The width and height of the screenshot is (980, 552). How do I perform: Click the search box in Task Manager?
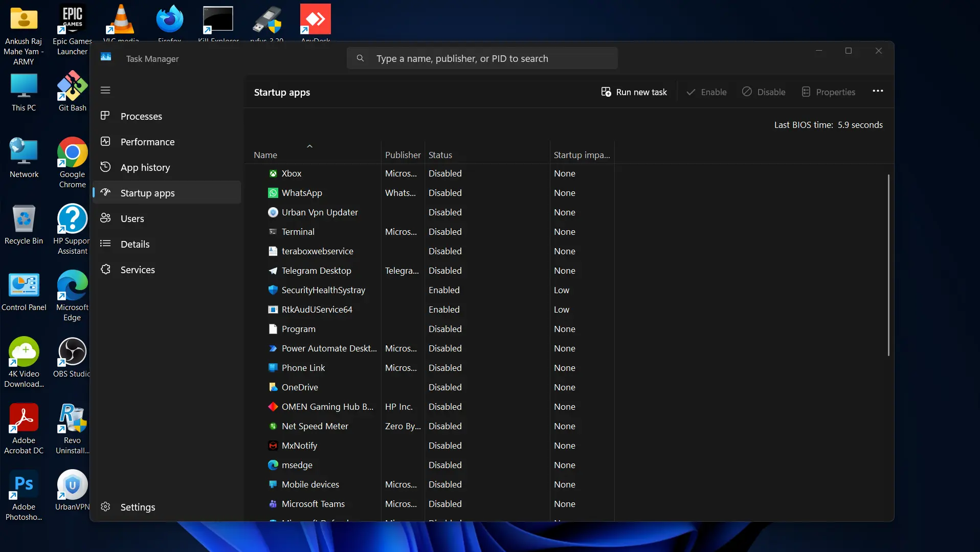[x=482, y=58]
